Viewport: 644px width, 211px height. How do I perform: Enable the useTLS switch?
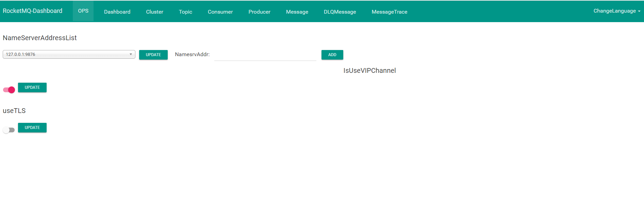pos(9,130)
